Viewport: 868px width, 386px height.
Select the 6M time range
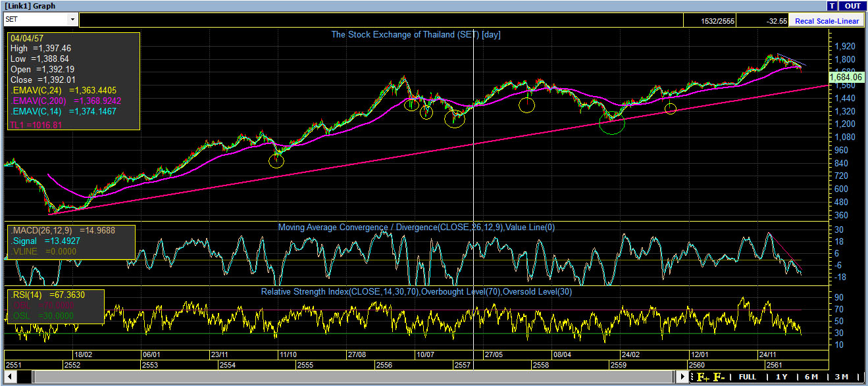click(x=811, y=377)
